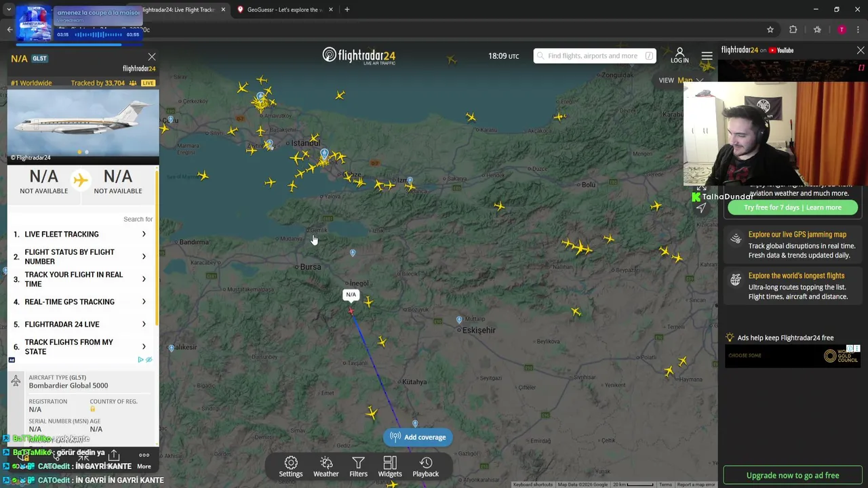Open the tab search dropdown arrow
Screen dimensions: 868x488
pyautogui.click(x=9, y=9)
